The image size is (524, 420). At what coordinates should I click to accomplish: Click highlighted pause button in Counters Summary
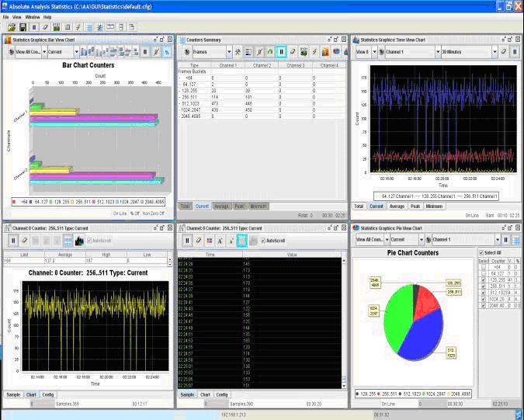pos(281,52)
